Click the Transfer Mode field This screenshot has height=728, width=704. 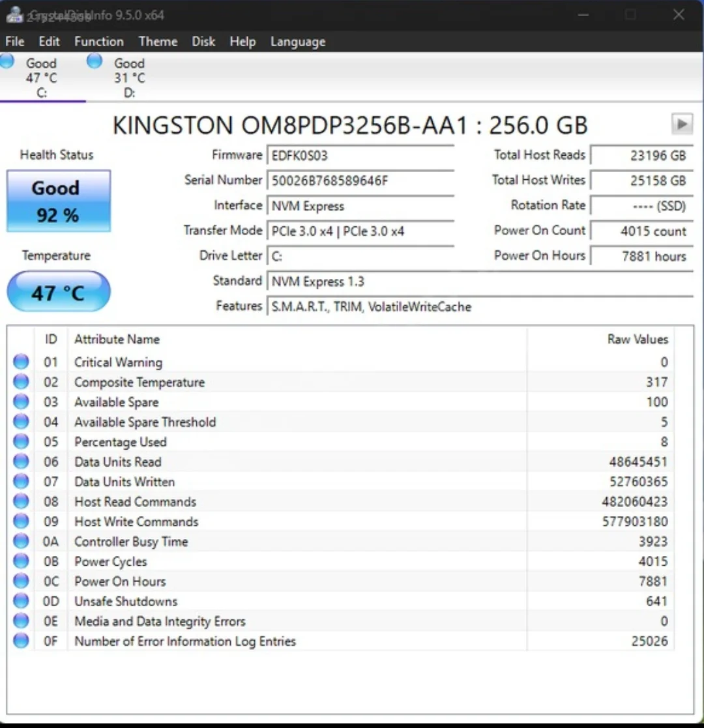[360, 231]
